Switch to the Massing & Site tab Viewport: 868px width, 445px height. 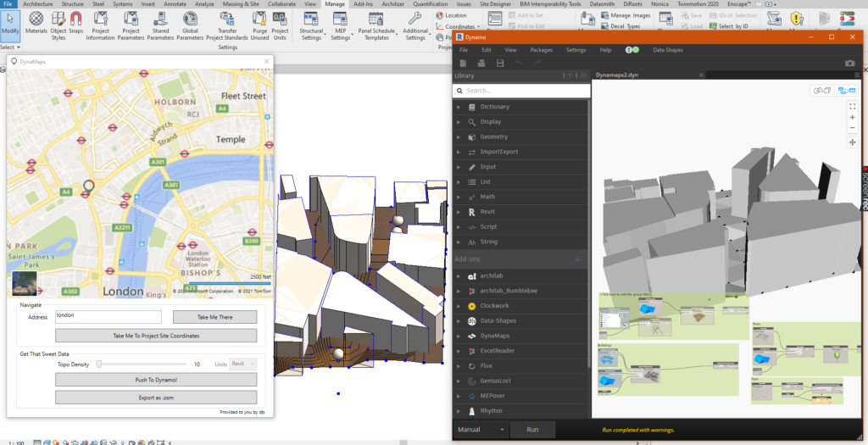[x=241, y=4]
